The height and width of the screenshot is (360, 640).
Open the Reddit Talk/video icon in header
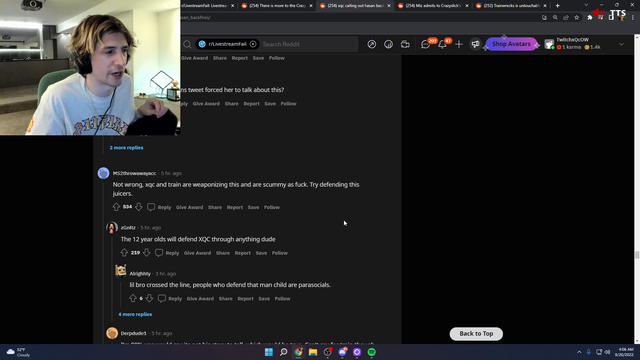pyautogui.click(x=405, y=44)
